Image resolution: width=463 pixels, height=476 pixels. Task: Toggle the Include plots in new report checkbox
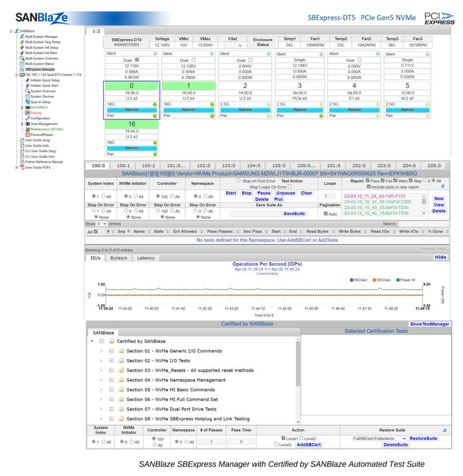[368, 187]
